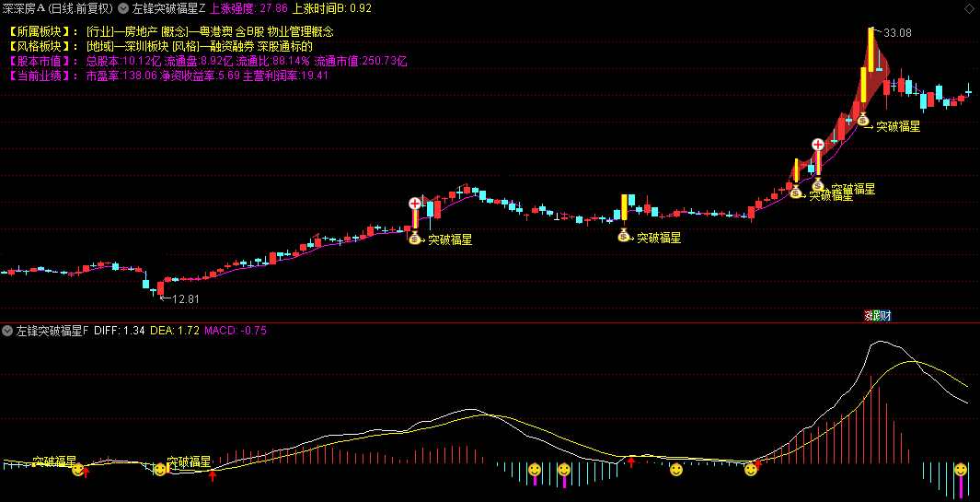Click the [行业]—房地产 text
This screenshot has width=980, height=502.
coord(121,31)
